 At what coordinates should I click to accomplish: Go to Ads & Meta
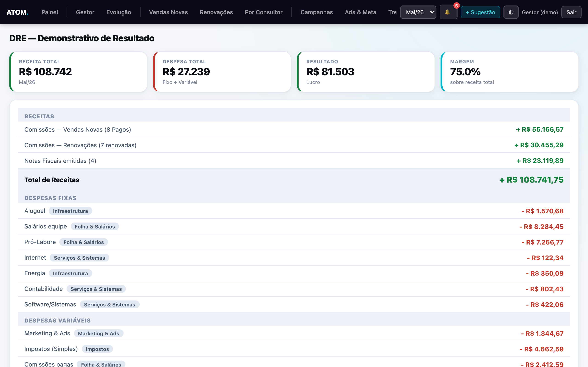pyautogui.click(x=360, y=12)
